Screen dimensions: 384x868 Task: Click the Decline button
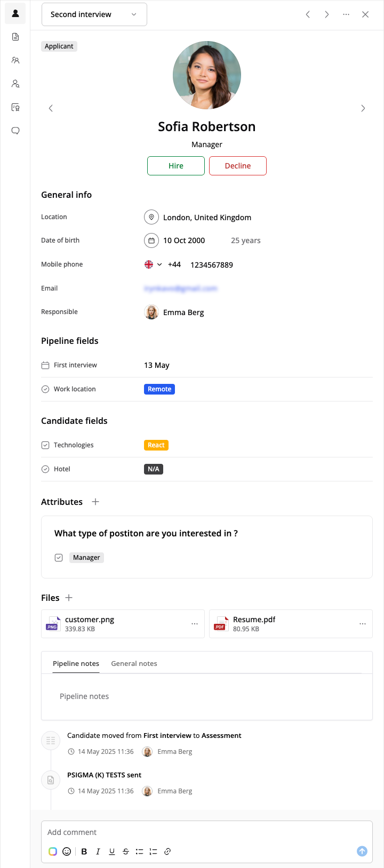238,166
